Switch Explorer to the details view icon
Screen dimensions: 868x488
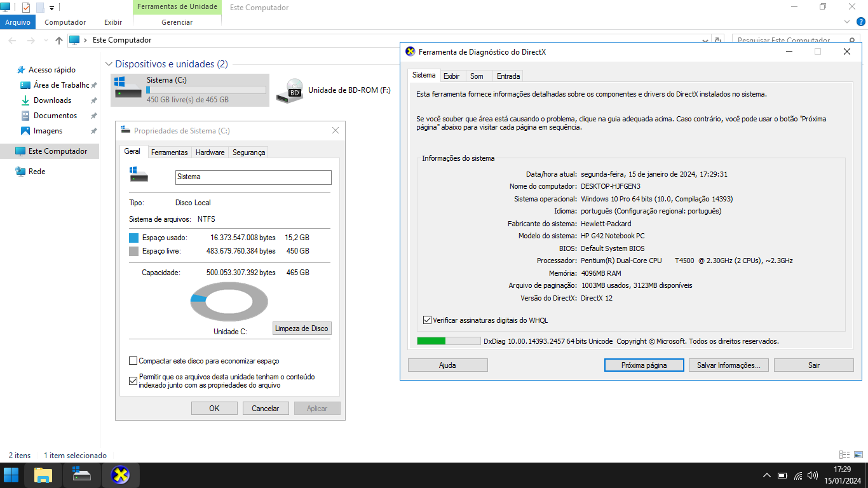844,455
